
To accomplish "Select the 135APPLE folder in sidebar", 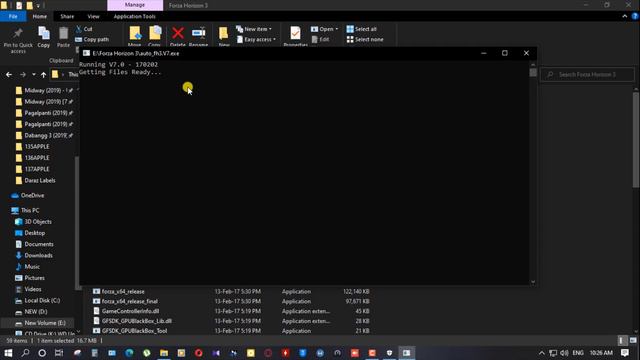I will (38, 147).
